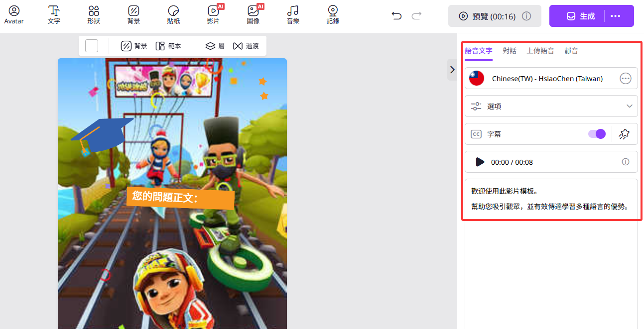Click the banner image atop the canvas
Viewport: 644px width, 329px height.
tap(162, 81)
